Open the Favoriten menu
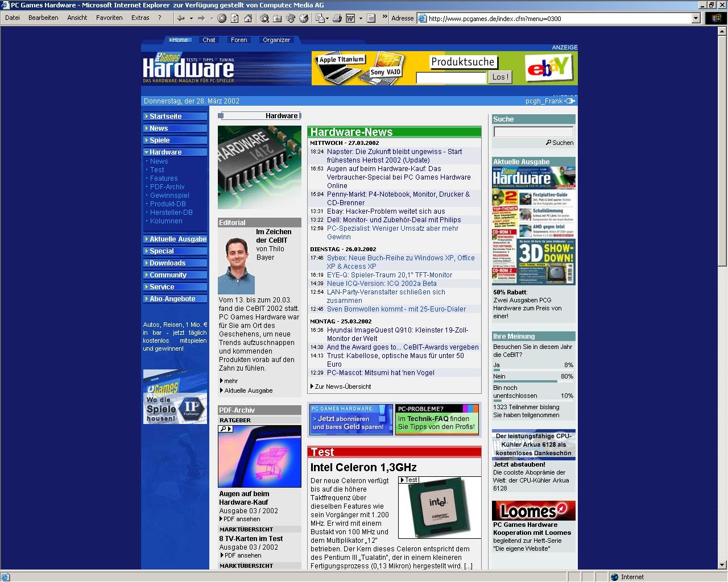Image resolution: width=728 pixels, height=582 pixels. point(109,18)
